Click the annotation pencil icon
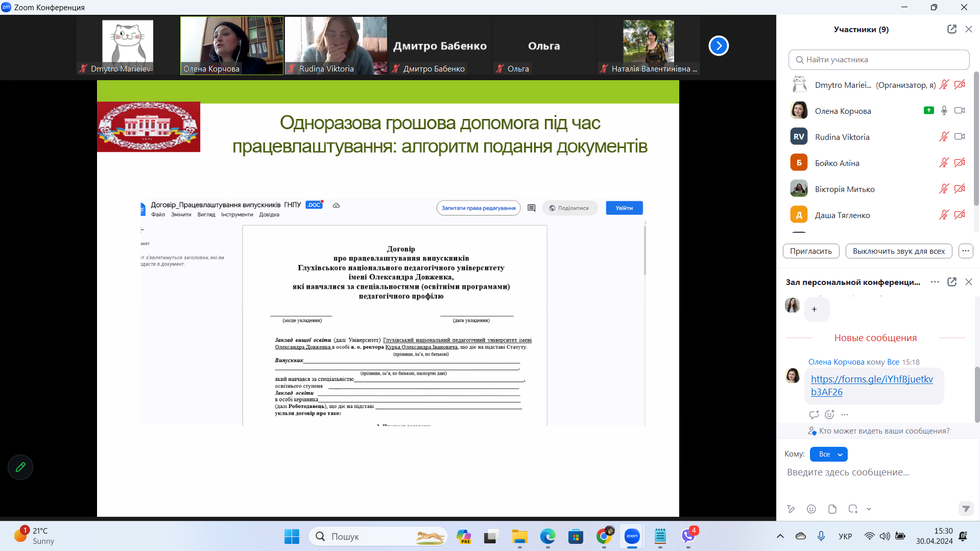 [20, 467]
